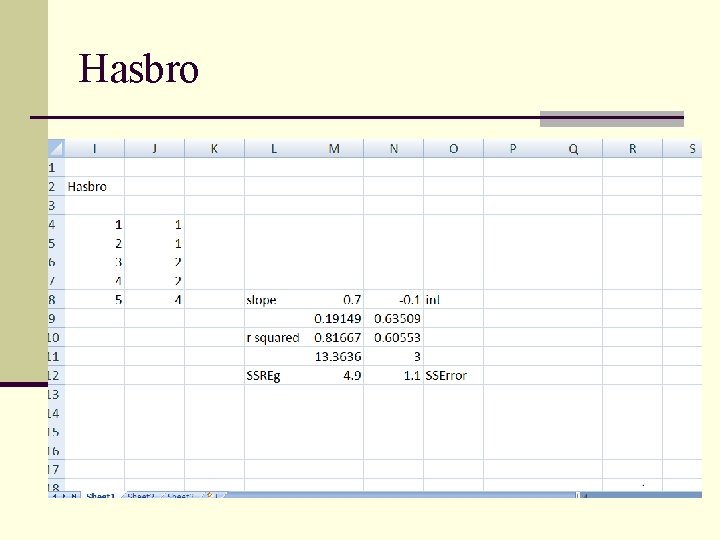
Task: Select column O header
Action: coord(453,148)
